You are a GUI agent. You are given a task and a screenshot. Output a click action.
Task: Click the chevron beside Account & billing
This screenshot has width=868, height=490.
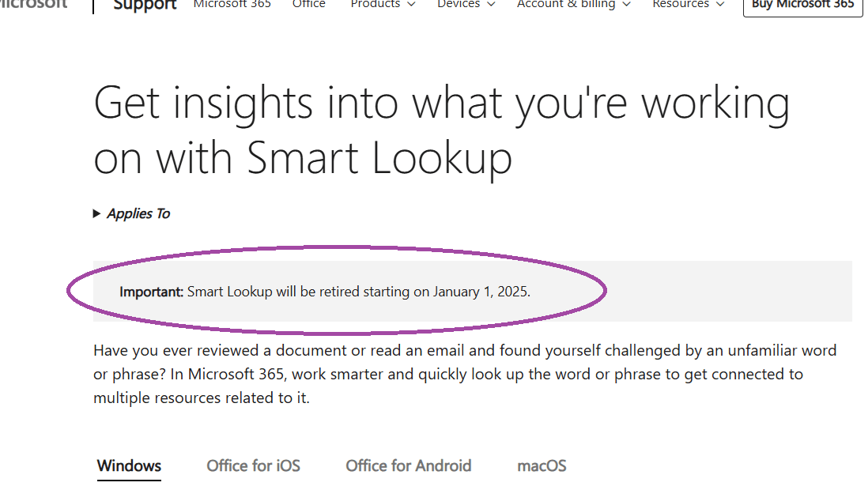[626, 5]
